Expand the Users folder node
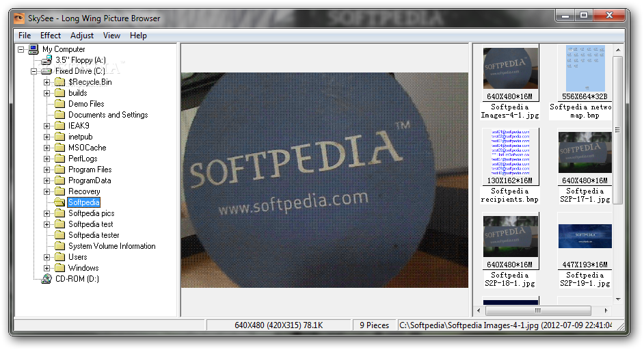 [x=46, y=257]
